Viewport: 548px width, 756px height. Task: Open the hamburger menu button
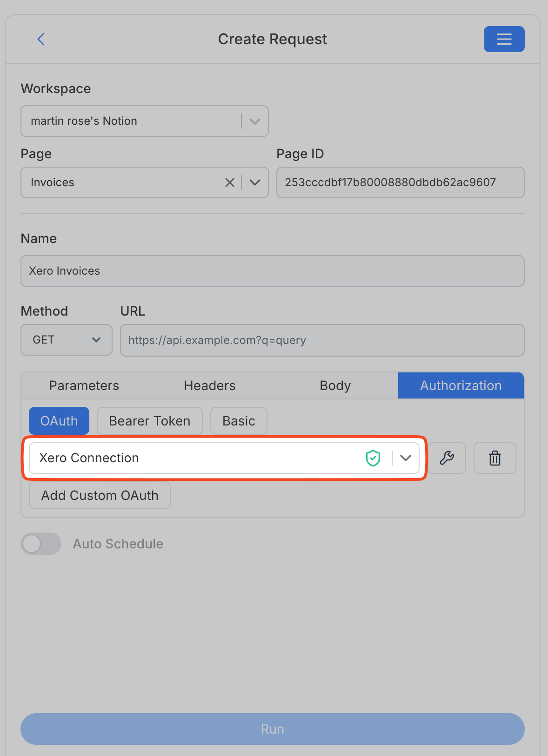(504, 39)
